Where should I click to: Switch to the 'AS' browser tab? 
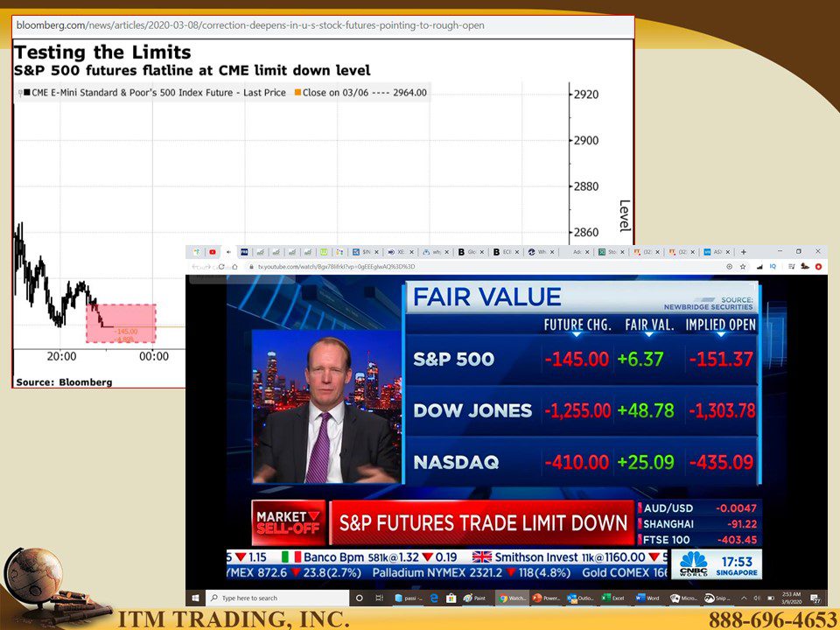click(x=717, y=252)
